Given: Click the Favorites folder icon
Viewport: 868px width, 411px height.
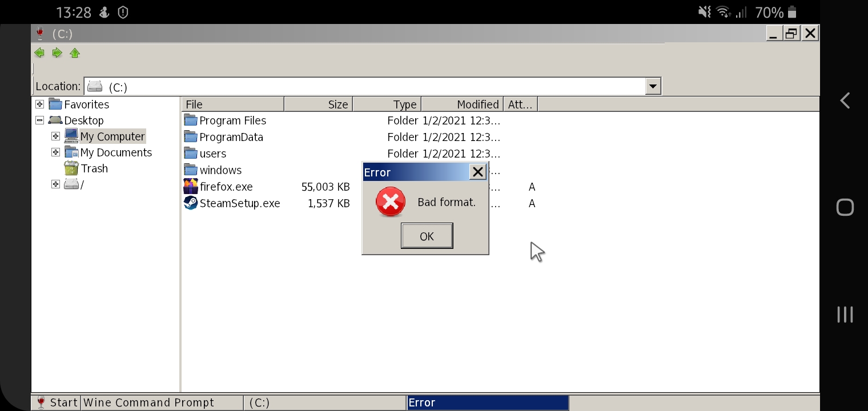Looking at the screenshot, I should point(55,104).
